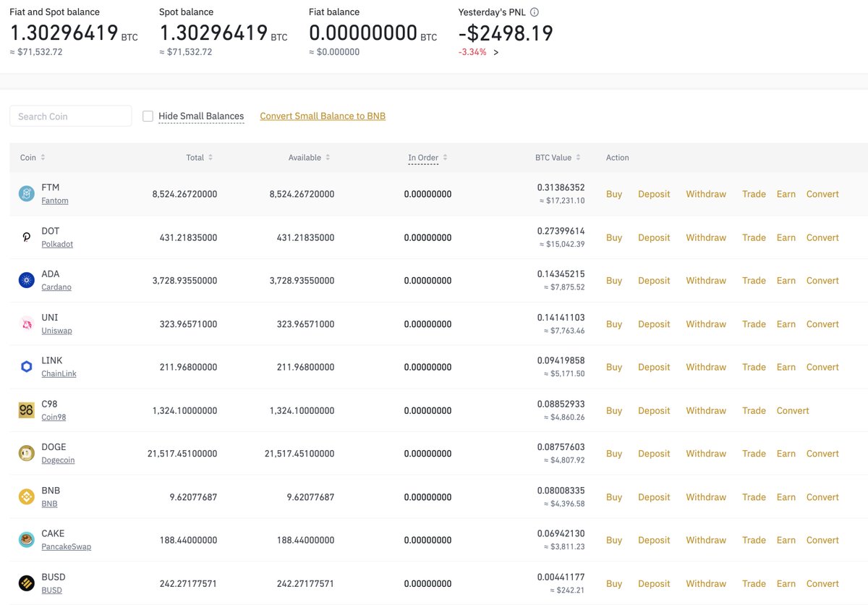The image size is (868, 605).
Task: Click Buy in the UNI row
Action: click(x=614, y=324)
